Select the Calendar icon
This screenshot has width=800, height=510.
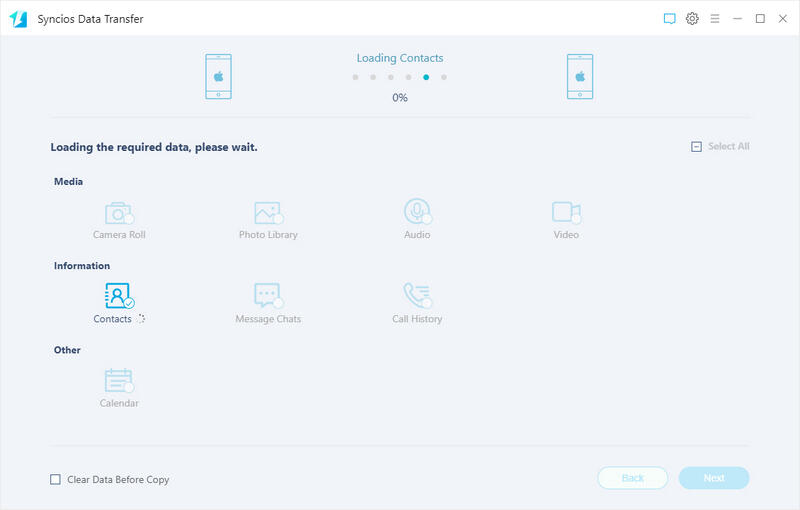[x=118, y=380]
